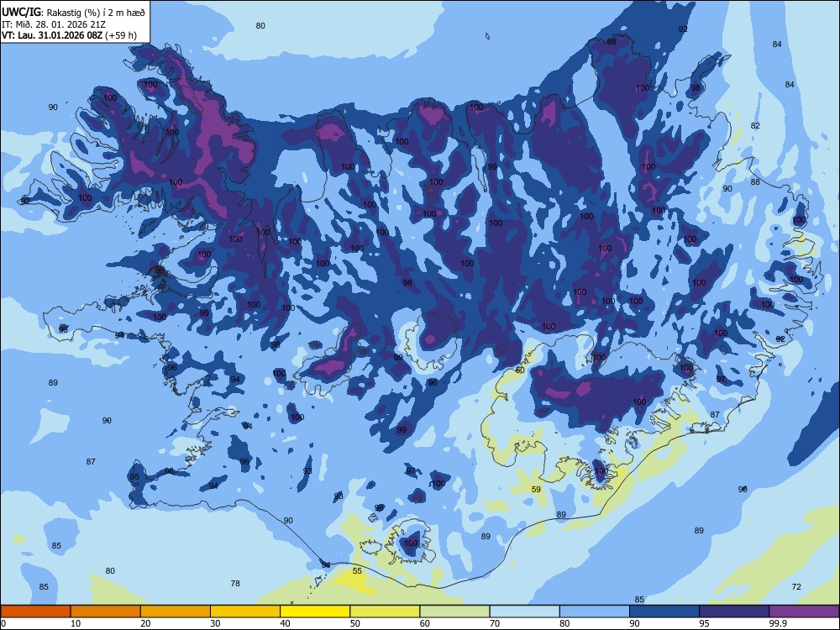Click the '78' humidity value over the sea
The width and height of the screenshot is (840, 630).
[x=235, y=584]
